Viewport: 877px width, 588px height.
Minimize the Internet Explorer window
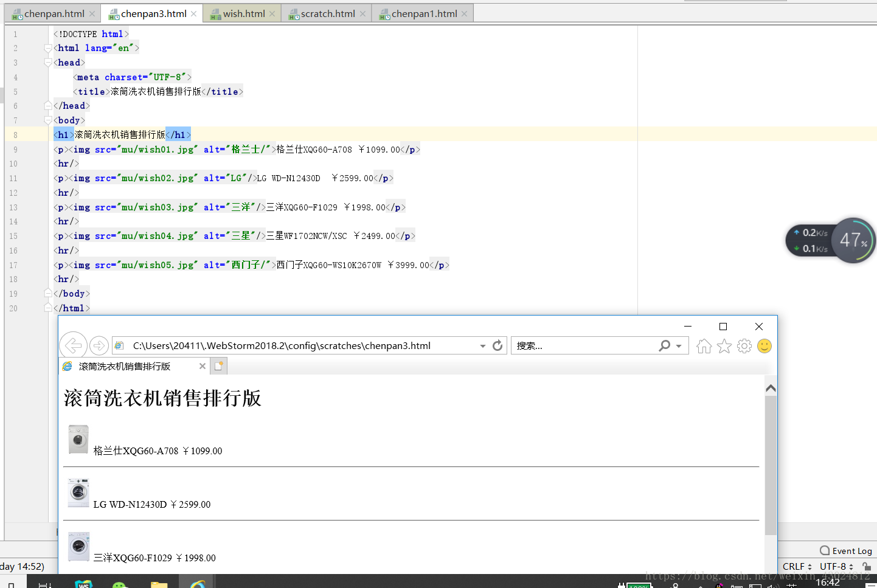point(688,327)
